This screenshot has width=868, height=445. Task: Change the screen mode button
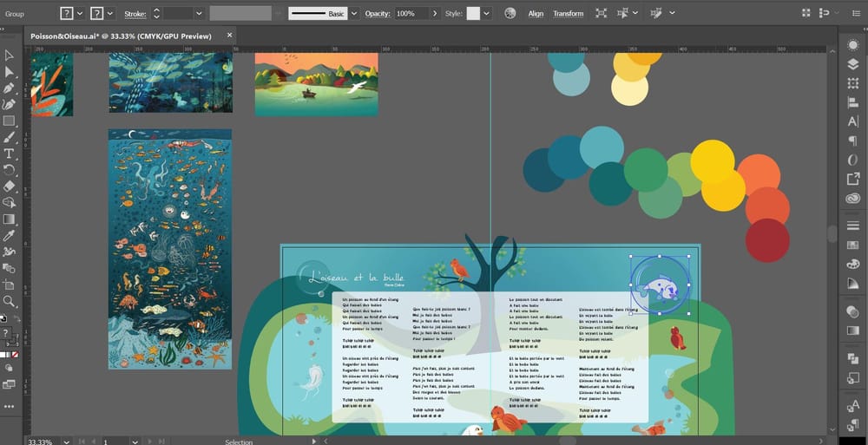pyautogui.click(x=9, y=383)
